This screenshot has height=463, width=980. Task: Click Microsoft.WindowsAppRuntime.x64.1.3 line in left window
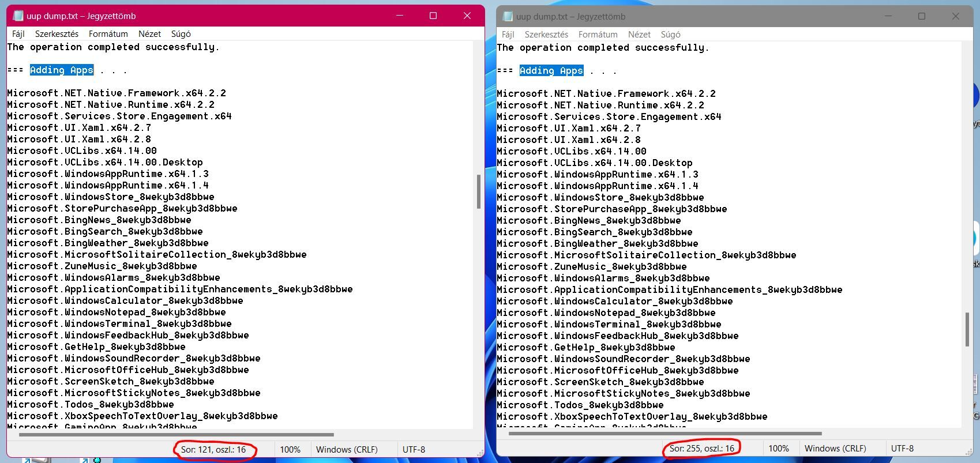pos(108,174)
